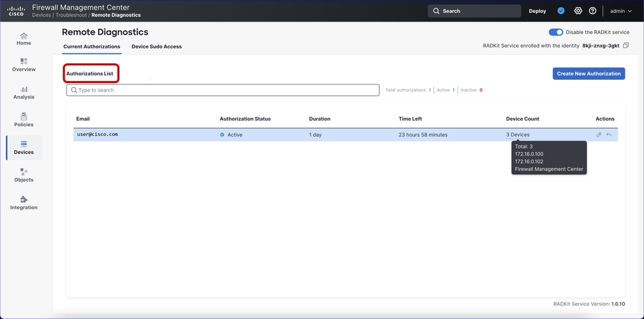Click Firewall Management Center in tooltip
The image size is (644, 319).
(549, 169)
